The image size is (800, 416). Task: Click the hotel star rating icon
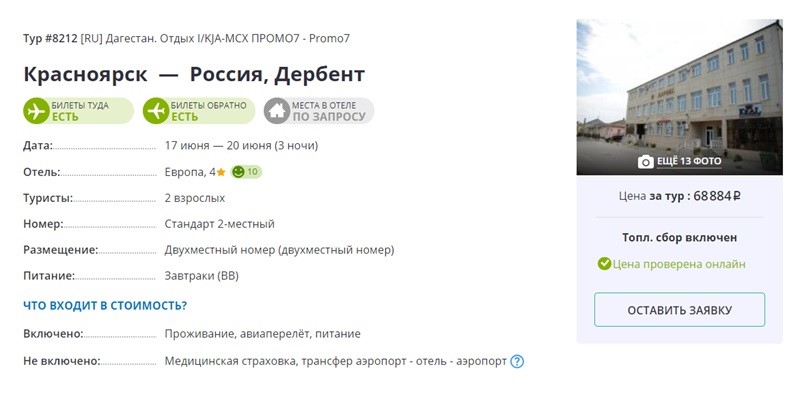221,172
